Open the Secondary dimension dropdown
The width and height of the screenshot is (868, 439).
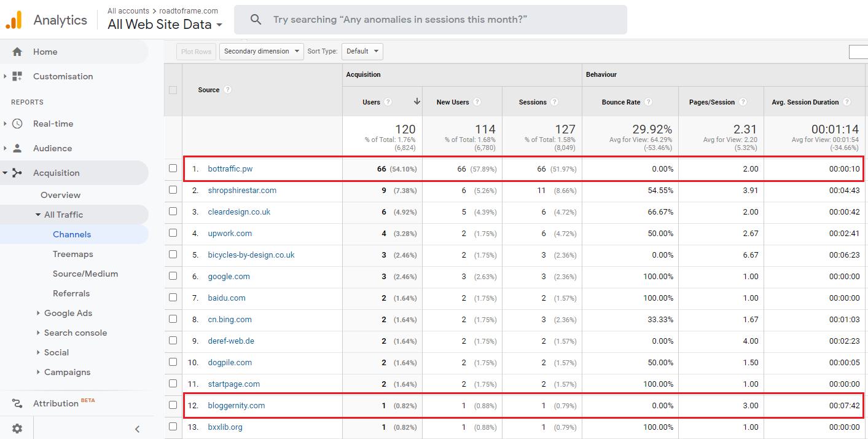261,51
